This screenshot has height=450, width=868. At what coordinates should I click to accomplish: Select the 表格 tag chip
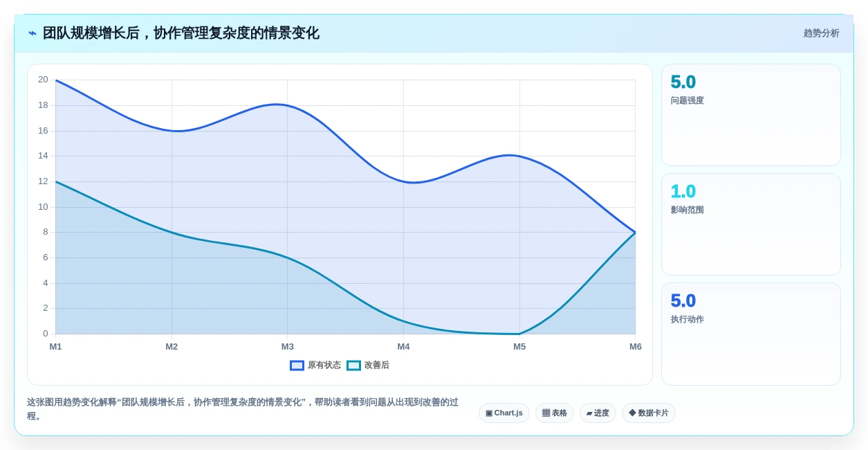[x=555, y=413]
